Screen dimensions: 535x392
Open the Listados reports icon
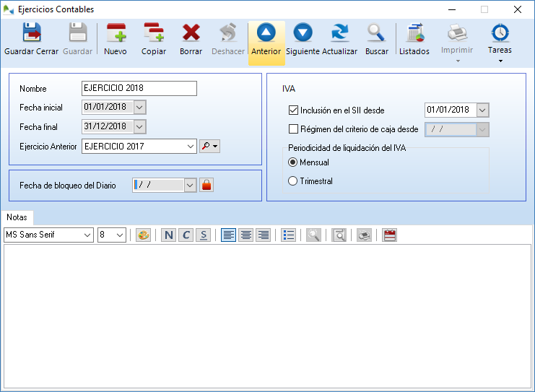[x=414, y=32]
